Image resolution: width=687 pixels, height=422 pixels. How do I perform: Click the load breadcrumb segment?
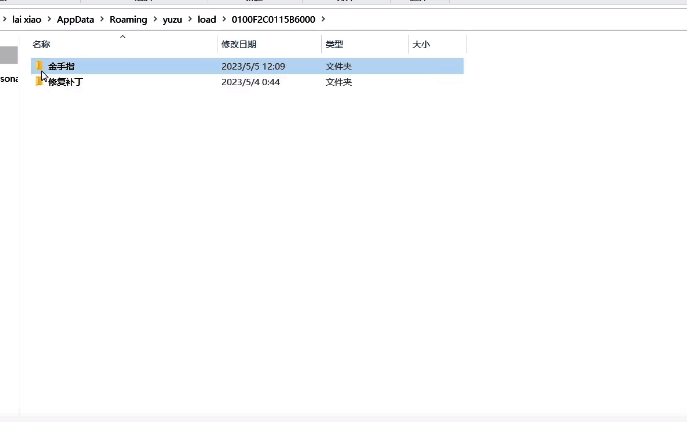(206, 19)
